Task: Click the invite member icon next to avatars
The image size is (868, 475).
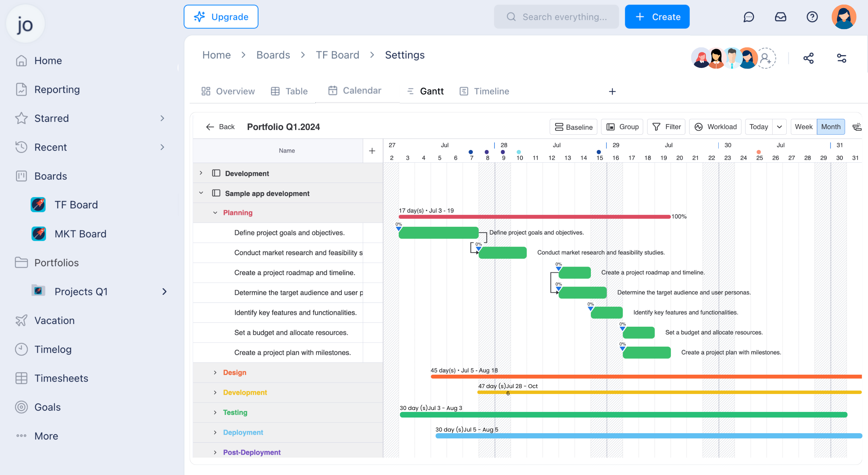Action: click(x=766, y=58)
